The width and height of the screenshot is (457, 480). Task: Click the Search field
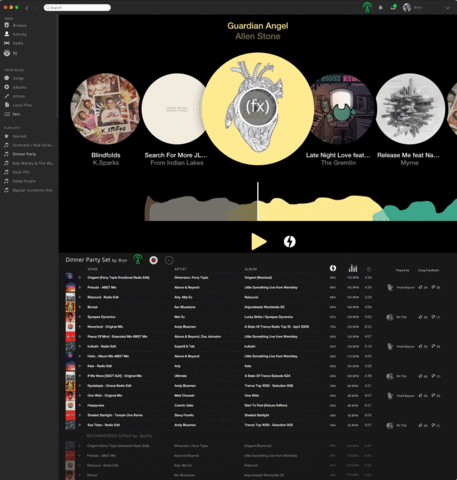pos(77,7)
